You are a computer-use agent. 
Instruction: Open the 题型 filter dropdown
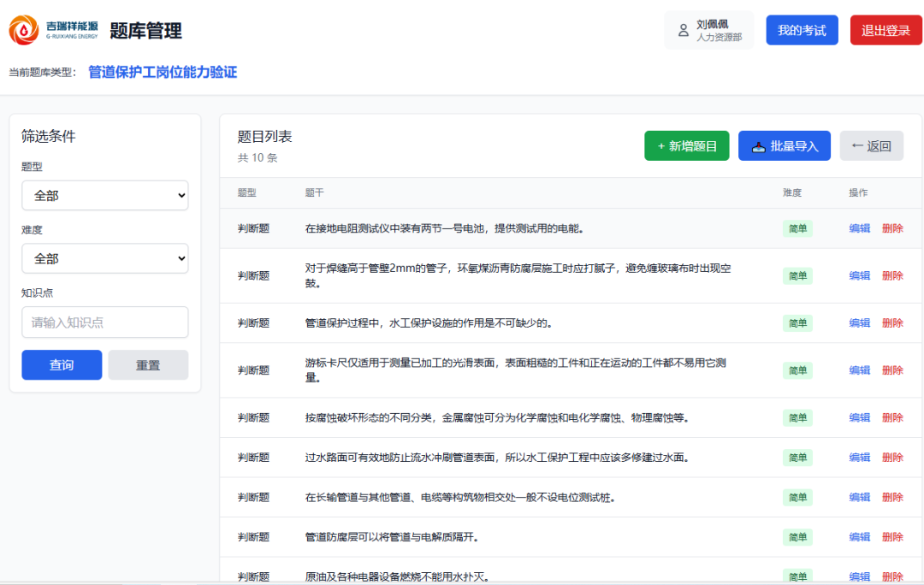[104, 195]
